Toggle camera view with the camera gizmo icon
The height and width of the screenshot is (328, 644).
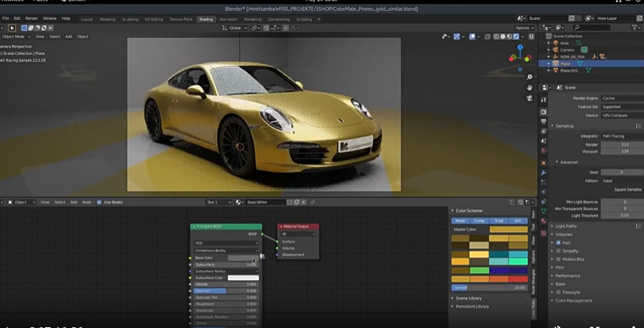529,99
